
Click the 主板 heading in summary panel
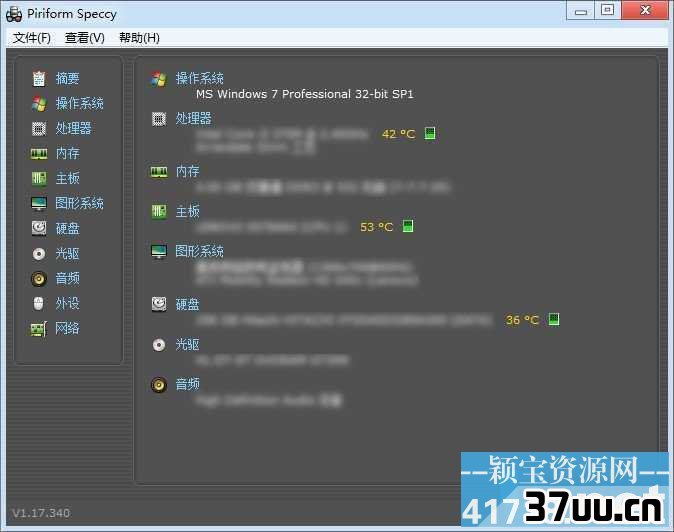click(187, 211)
